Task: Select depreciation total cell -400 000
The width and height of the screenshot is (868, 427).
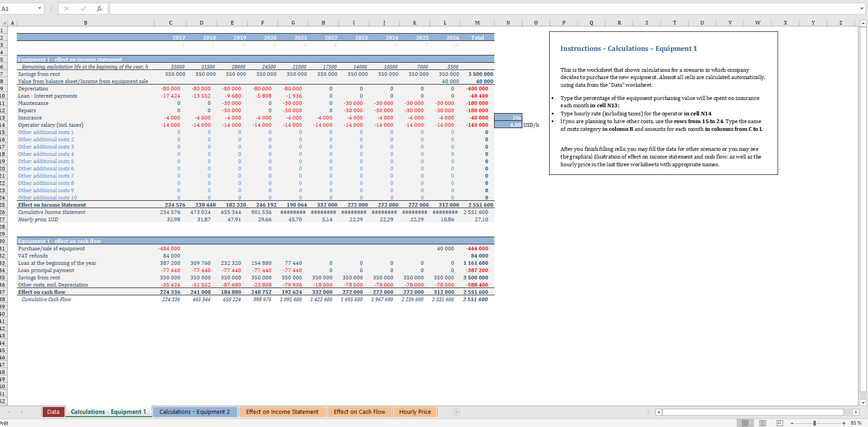Action: tap(477, 89)
